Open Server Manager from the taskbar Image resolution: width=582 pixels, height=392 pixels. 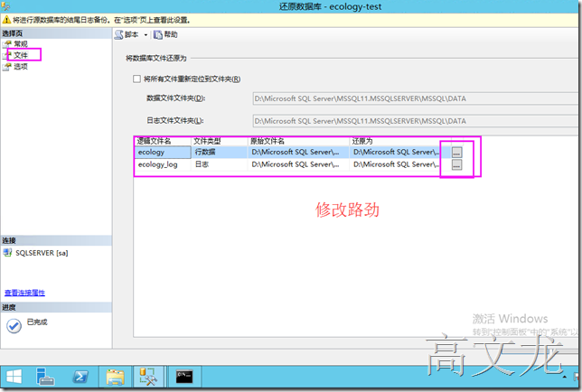point(45,378)
